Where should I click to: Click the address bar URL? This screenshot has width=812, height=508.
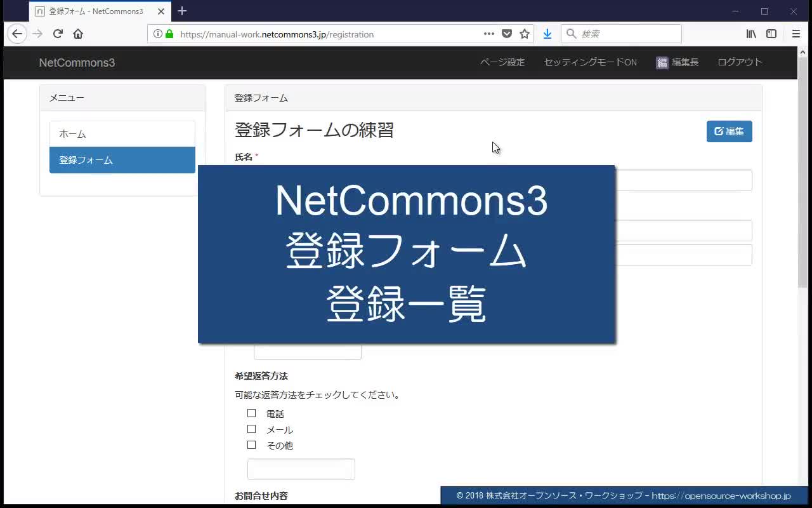click(x=277, y=34)
